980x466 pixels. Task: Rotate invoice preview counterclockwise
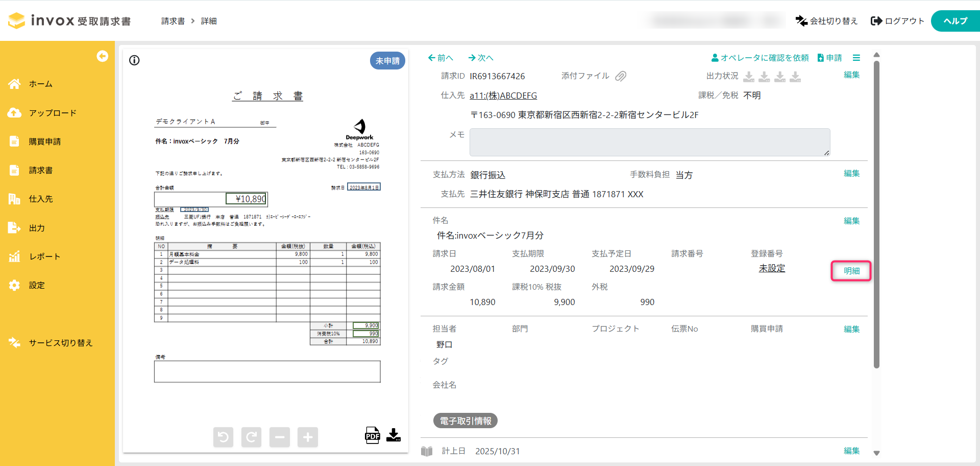tap(223, 437)
